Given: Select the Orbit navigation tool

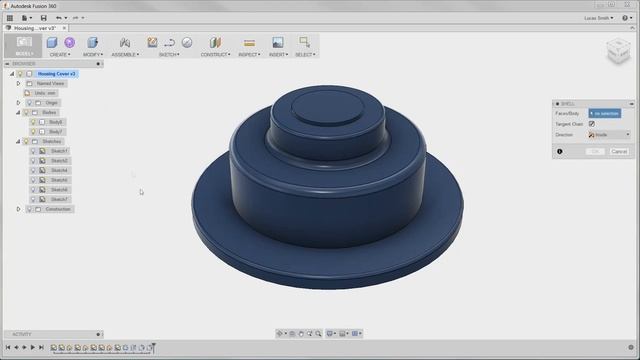Looking at the screenshot, I should click(280, 333).
